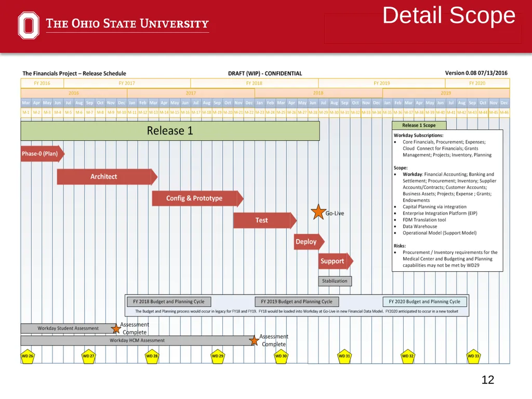Image resolution: width=532 pixels, height=399 pixels.
Task: Select the WD 28 yellow pentagon marker
Action: 152,356
